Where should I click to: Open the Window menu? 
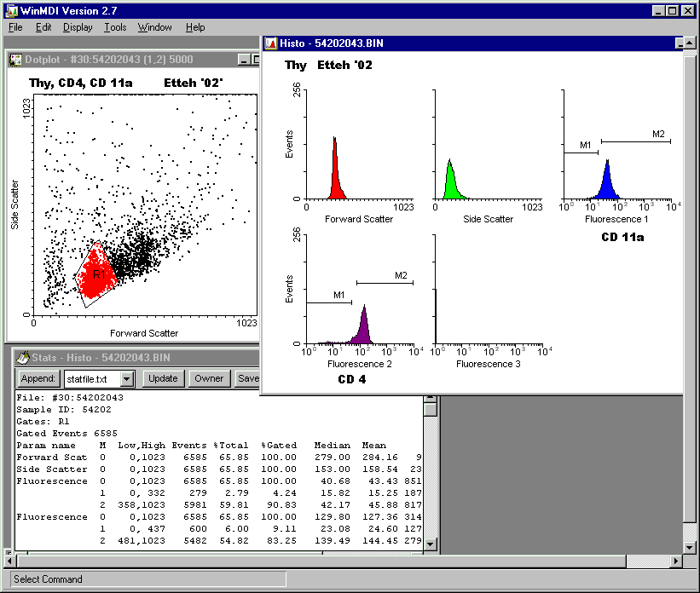pyautogui.click(x=154, y=27)
